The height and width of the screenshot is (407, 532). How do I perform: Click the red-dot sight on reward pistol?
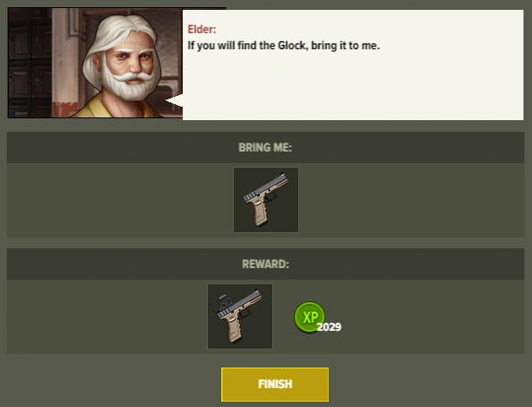223,303
